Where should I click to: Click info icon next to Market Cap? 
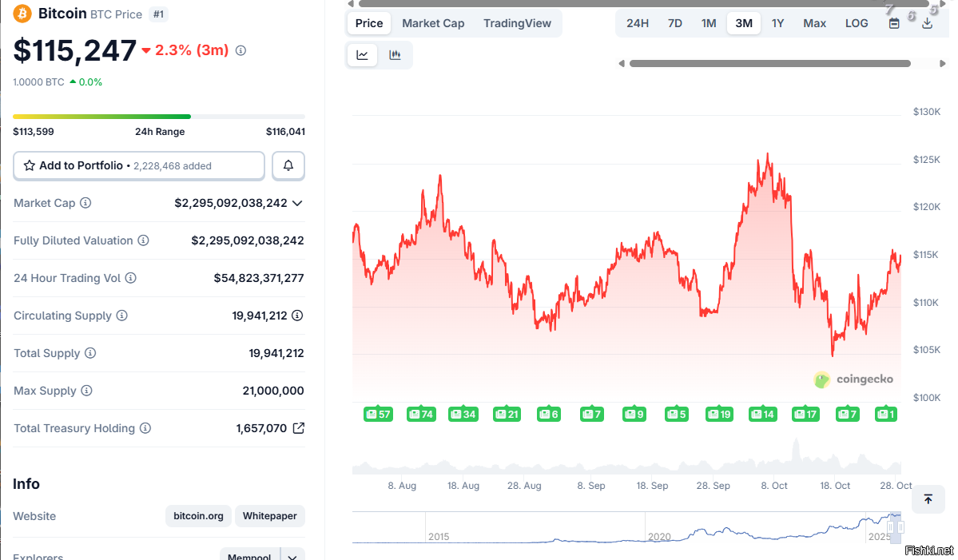[85, 203]
